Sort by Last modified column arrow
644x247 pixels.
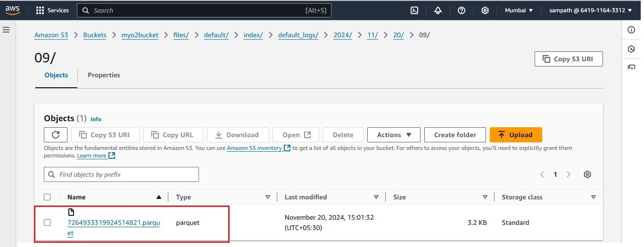pos(376,197)
